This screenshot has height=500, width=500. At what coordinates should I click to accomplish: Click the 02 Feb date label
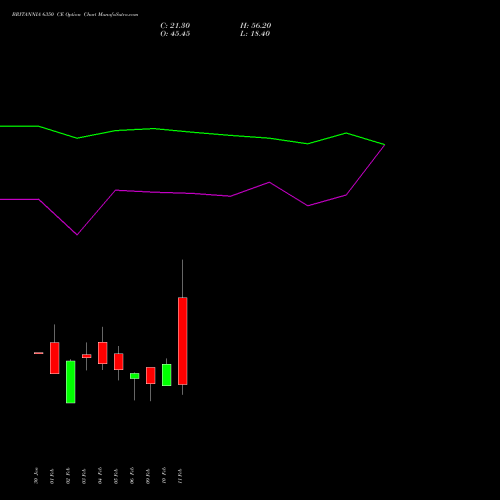coord(68,476)
